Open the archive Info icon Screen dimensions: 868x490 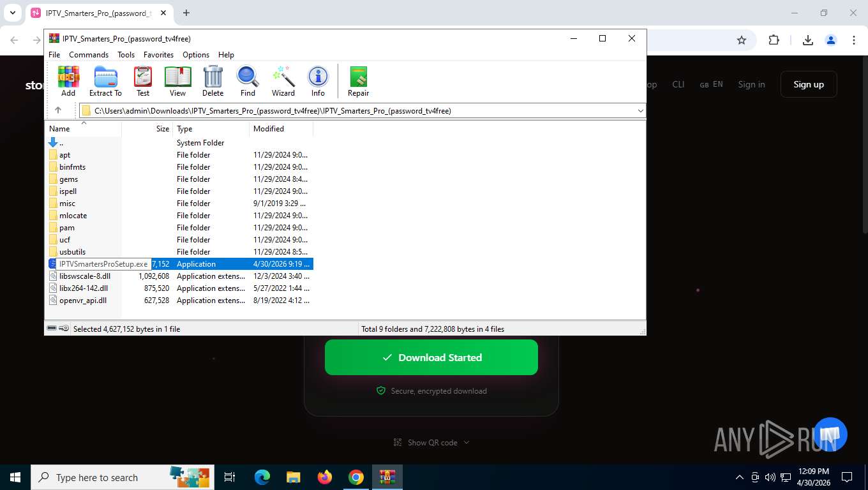click(318, 81)
